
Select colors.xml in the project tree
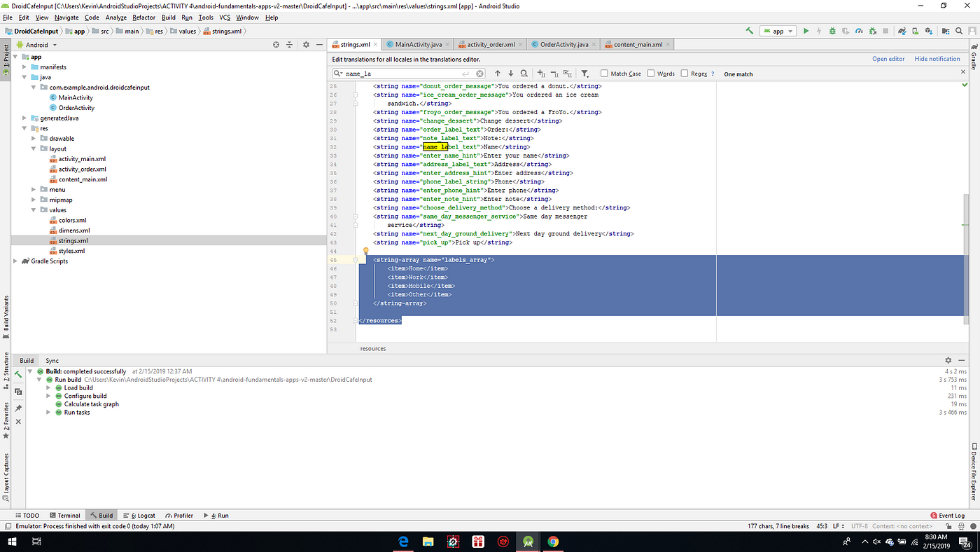(72, 220)
